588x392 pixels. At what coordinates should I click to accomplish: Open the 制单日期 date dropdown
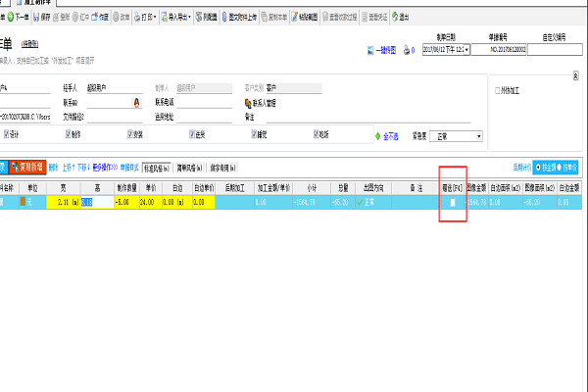click(x=466, y=49)
